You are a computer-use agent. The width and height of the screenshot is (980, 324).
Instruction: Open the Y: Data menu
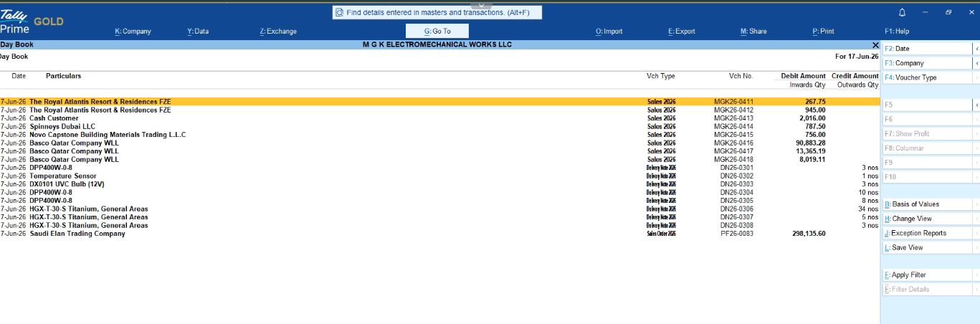click(x=198, y=32)
